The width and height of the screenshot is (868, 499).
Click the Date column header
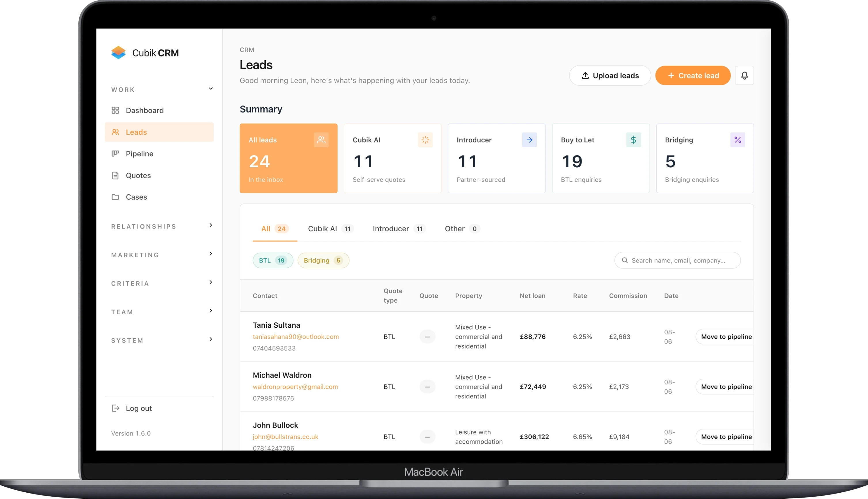coord(671,296)
